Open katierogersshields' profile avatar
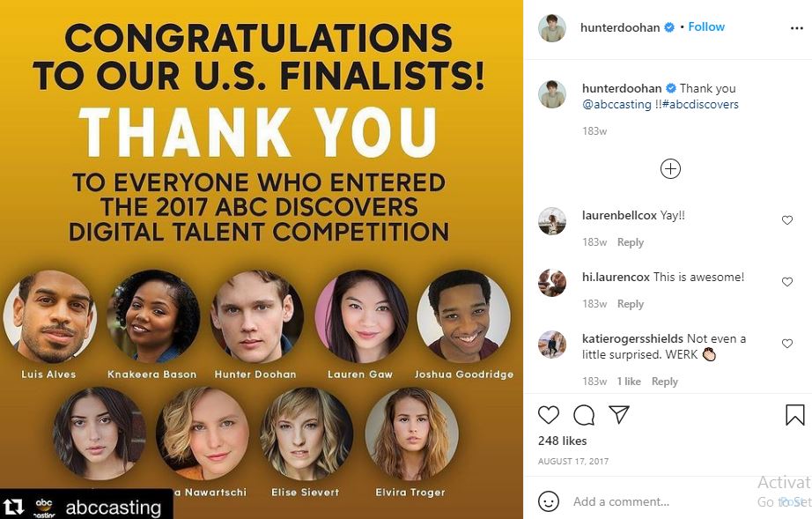 552,344
